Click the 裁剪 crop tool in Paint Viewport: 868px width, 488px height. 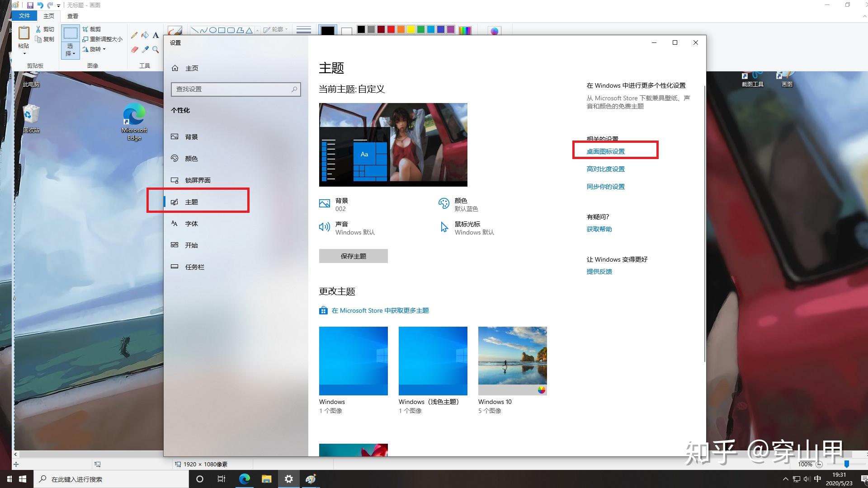click(92, 29)
